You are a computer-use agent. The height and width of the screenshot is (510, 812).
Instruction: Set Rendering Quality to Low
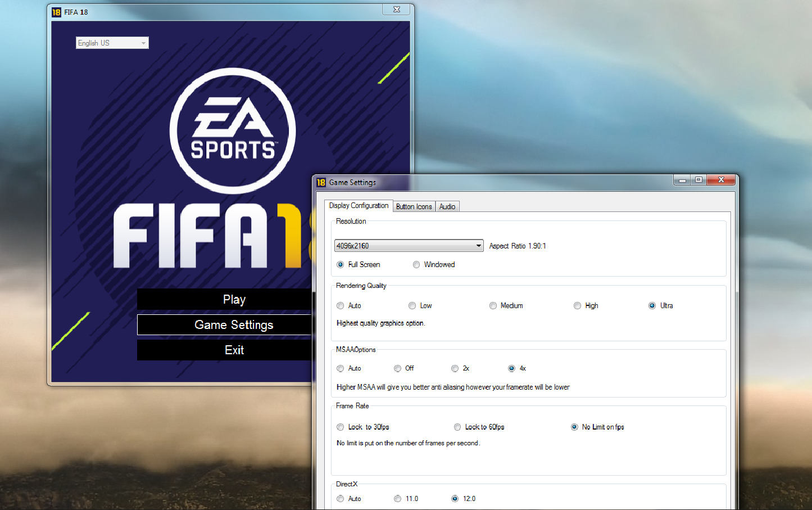pyautogui.click(x=412, y=306)
